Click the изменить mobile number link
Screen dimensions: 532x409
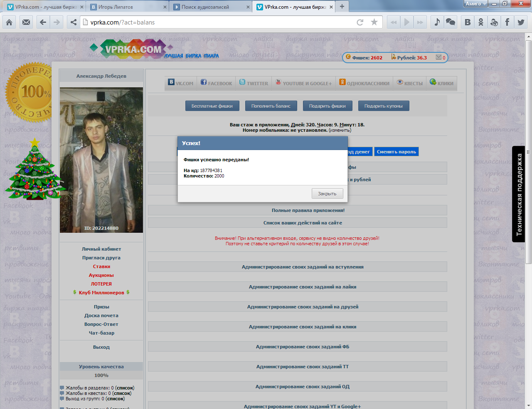tap(340, 130)
